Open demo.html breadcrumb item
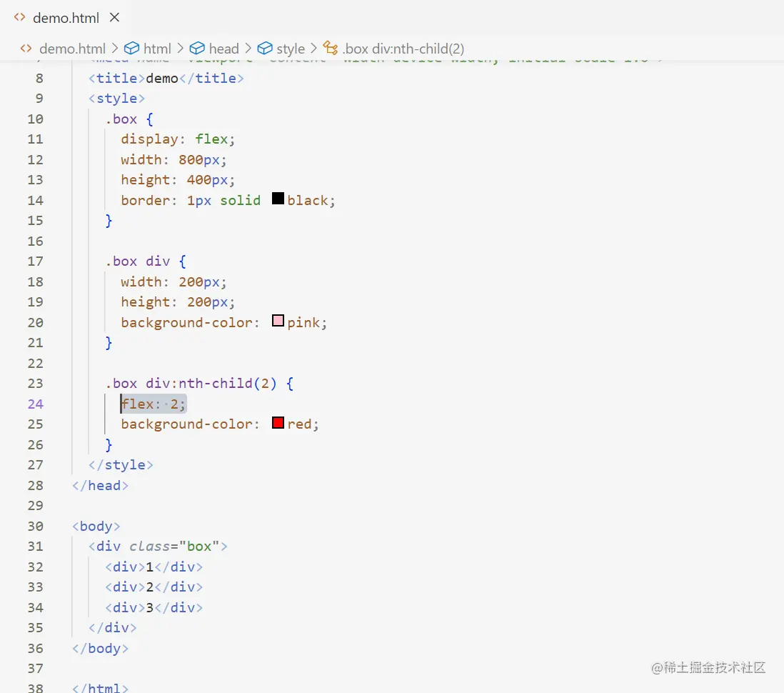This screenshot has width=784, height=693. [x=73, y=49]
